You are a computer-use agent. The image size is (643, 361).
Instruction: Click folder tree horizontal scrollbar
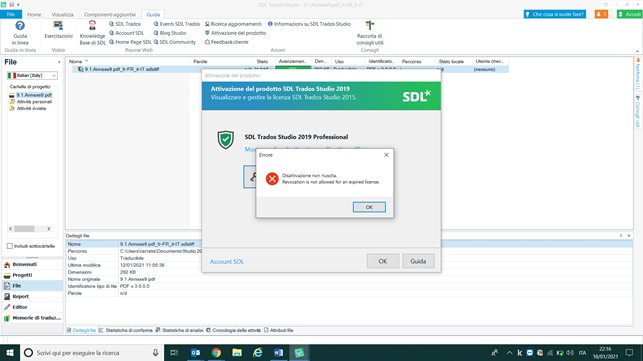point(30,228)
